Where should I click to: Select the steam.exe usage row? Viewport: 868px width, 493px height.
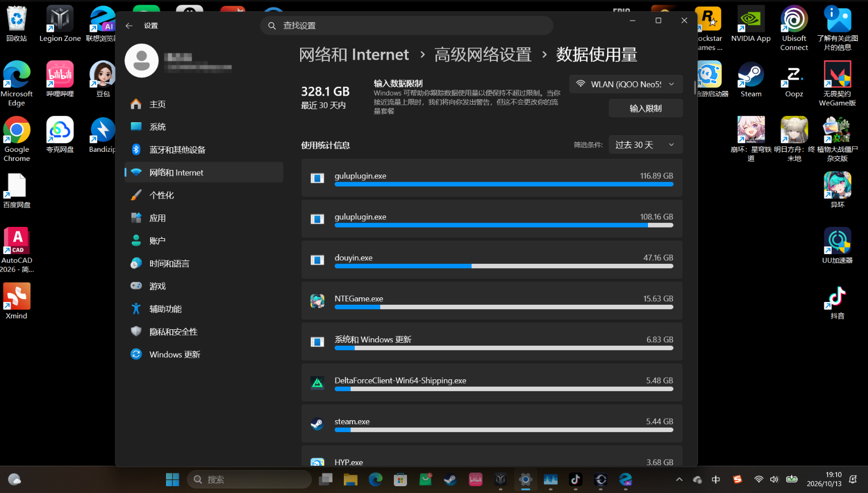492,424
